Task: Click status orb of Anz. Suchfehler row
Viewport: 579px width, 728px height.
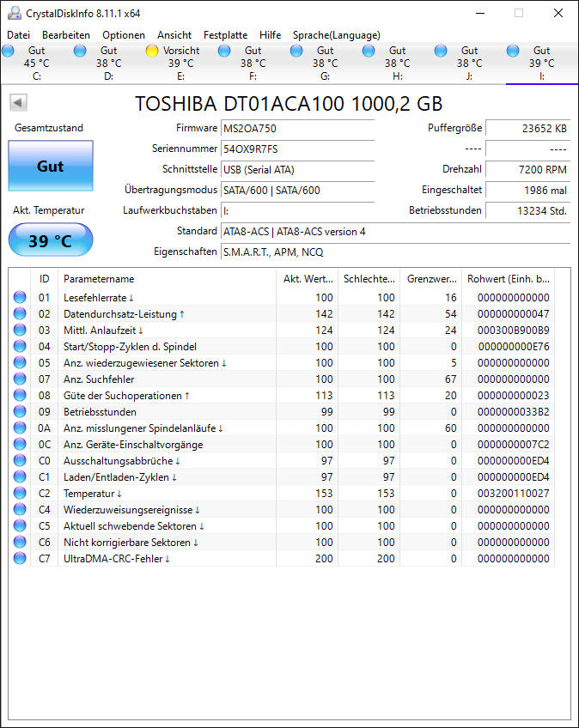Action: pyautogui.click(x=20, y=379)
